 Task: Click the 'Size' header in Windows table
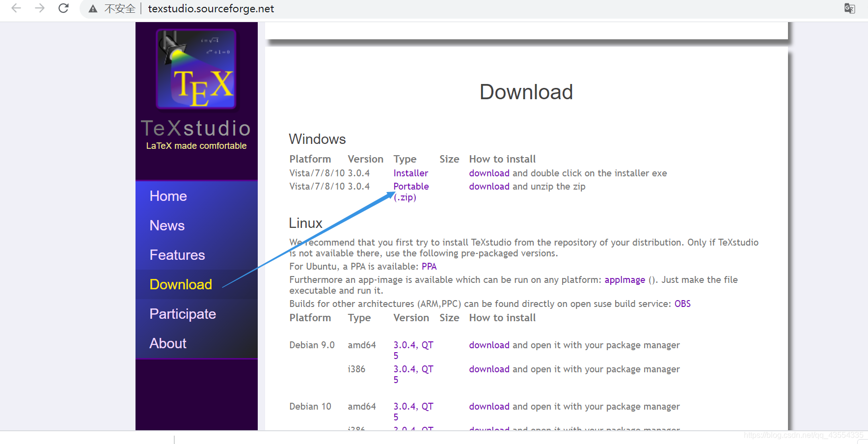click(449, 159)
